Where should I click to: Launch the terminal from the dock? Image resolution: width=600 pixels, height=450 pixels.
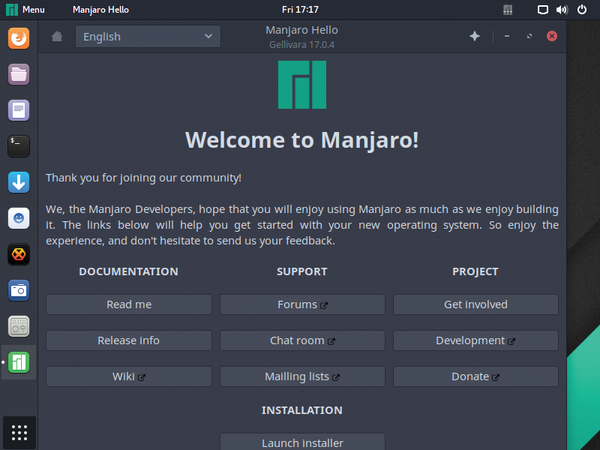[18, 146]
